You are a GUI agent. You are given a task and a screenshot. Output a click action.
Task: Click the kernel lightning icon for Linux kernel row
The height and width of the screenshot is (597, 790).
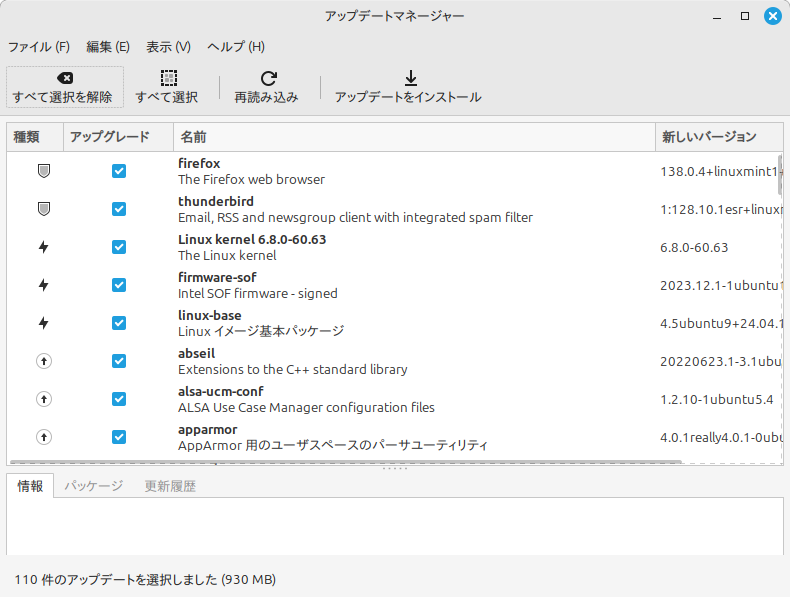pyautogui.click(x=44, y=247)
